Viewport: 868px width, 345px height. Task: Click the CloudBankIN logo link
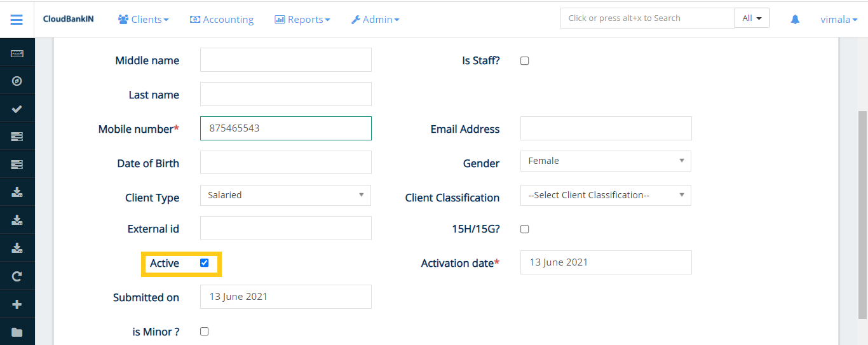(68, 19)
